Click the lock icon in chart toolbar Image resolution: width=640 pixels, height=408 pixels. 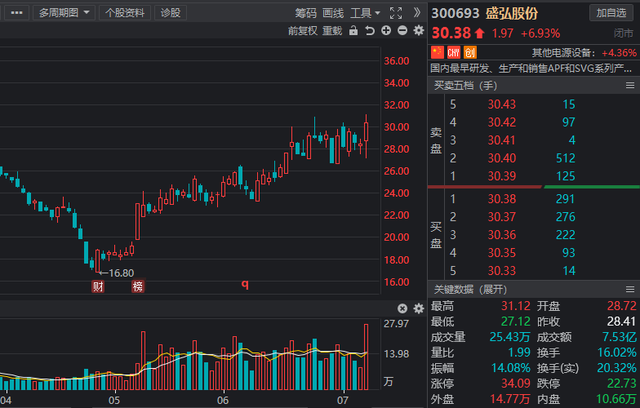pyautogui.click(x=353, y=31)
